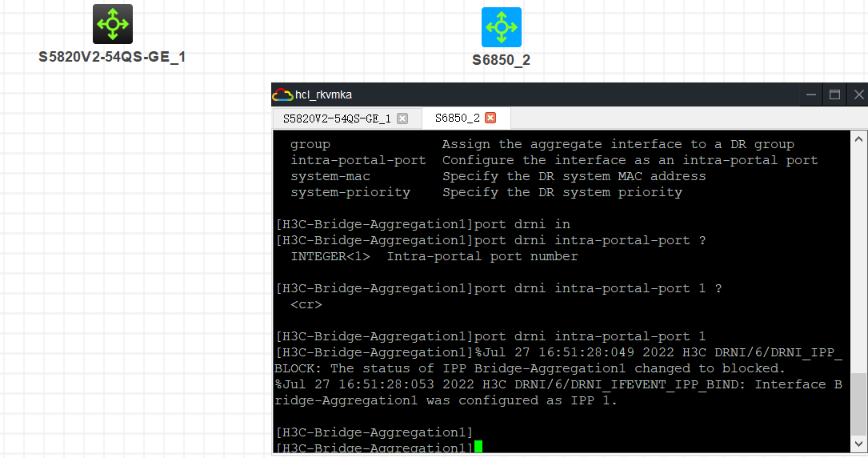Click the green terminal cursor at prompt
868x458 pixels.
pyautogui.click(x=478, y=446)
